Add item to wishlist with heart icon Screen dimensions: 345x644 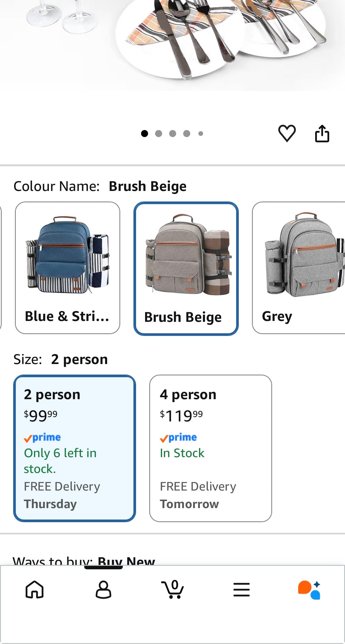[x=287, y=134]
